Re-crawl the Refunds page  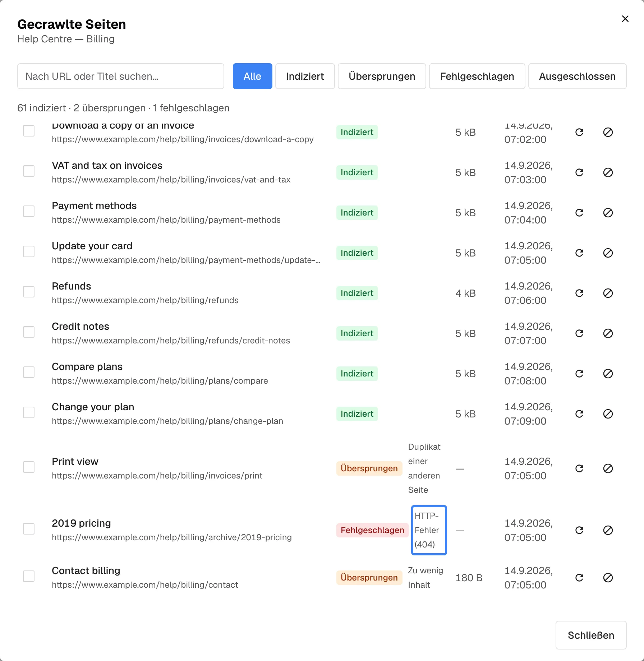(x=579, y=293)
